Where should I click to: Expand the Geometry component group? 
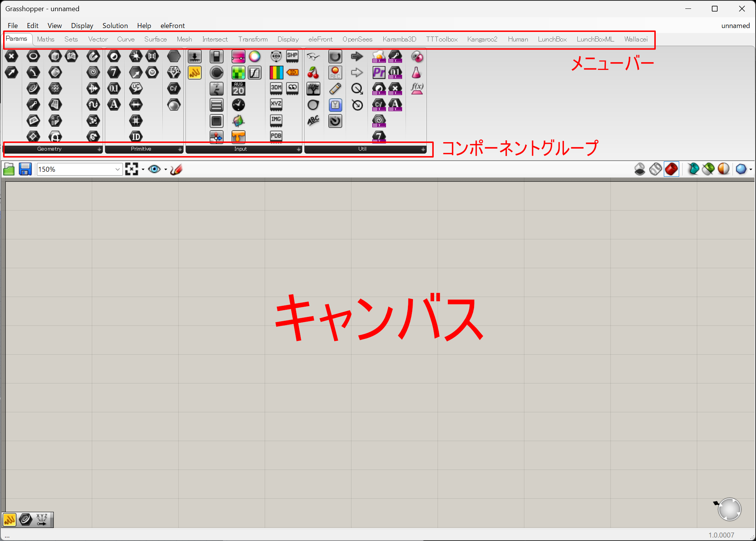[x=99, y=149]
